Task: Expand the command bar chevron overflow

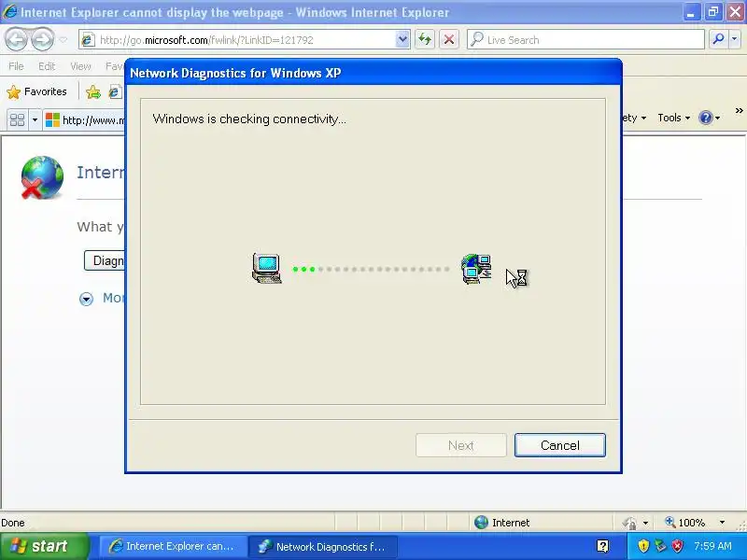Action: coord(739,111)
